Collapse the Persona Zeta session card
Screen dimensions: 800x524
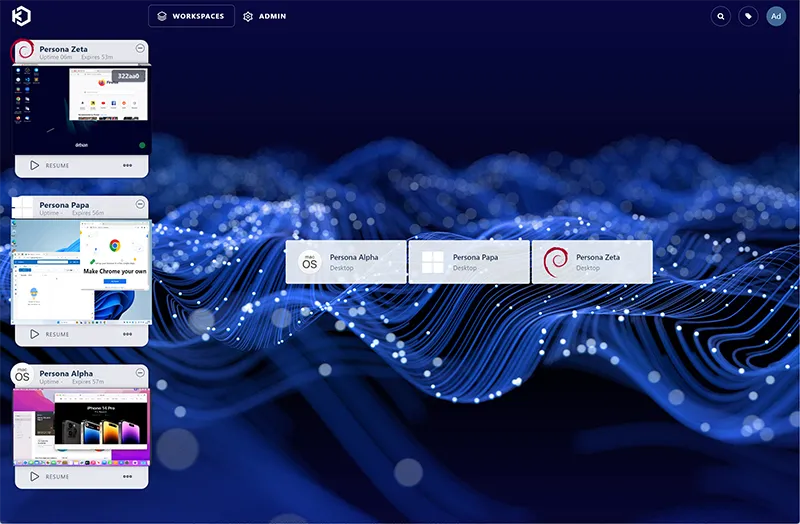pyautogui.click(x=139, y=48)
